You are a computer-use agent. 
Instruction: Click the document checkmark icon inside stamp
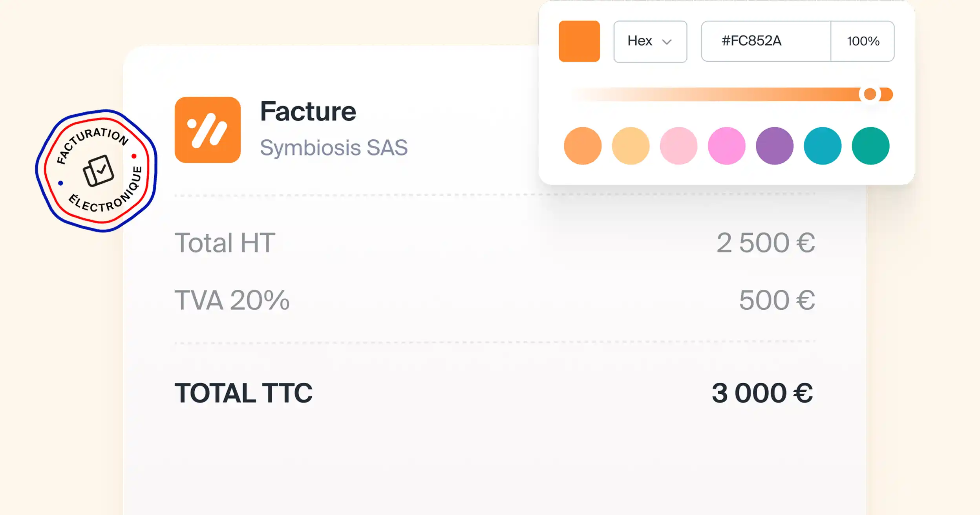[x=98, y=170]
